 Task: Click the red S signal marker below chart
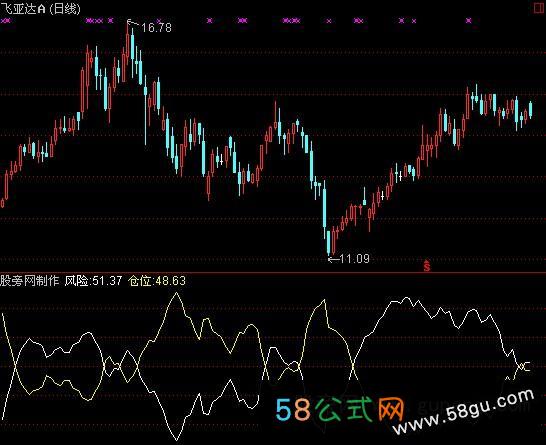pos(427,265)
